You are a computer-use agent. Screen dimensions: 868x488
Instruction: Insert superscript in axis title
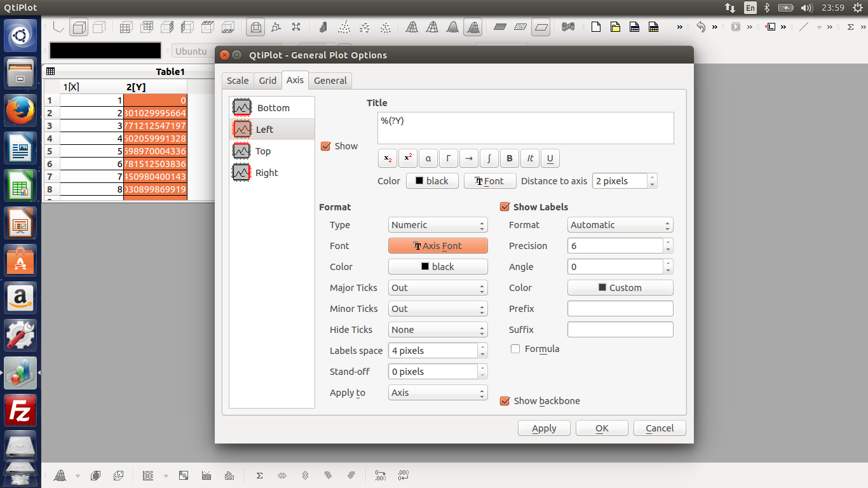408,158
